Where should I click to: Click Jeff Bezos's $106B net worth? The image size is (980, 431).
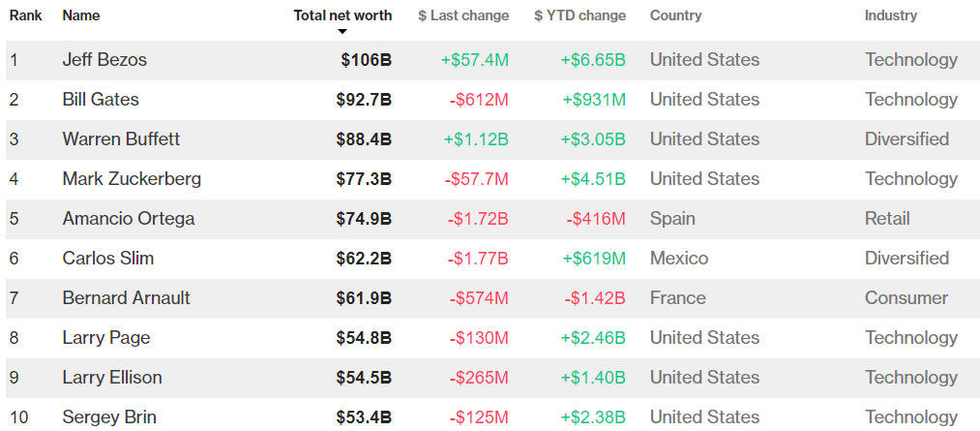[366, 60]
